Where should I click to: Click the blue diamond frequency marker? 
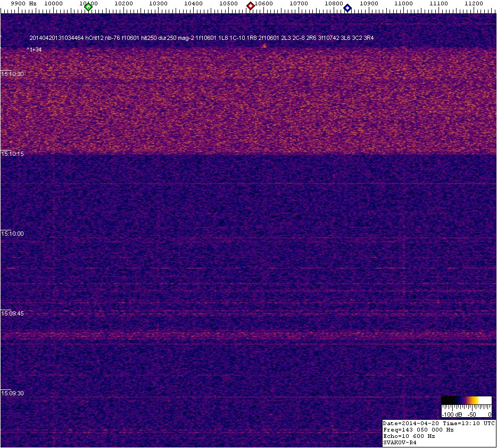pos(347,8)
